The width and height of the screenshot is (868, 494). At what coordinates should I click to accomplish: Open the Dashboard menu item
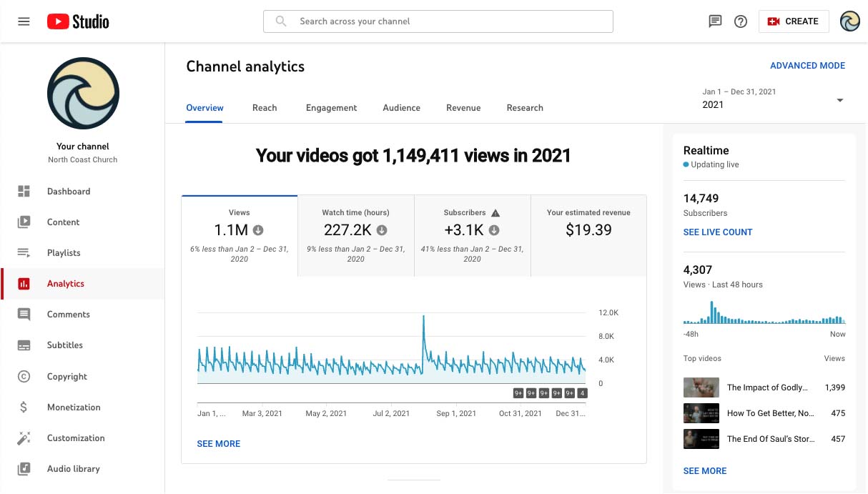coord(83,191)
